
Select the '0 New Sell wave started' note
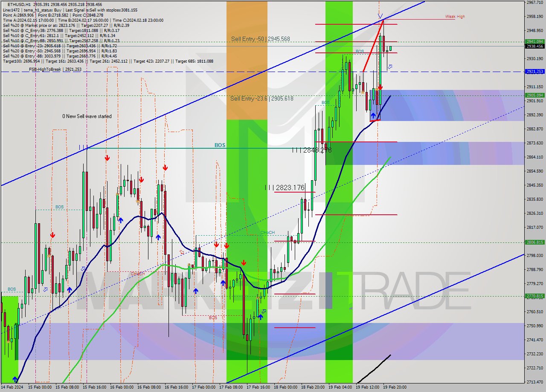(87, 116)
